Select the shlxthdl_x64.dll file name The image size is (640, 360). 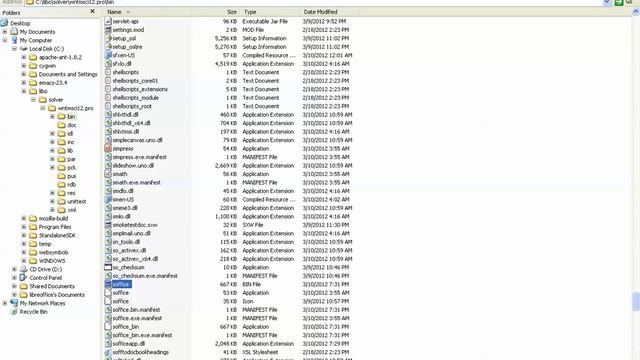[x=131, y=123]
